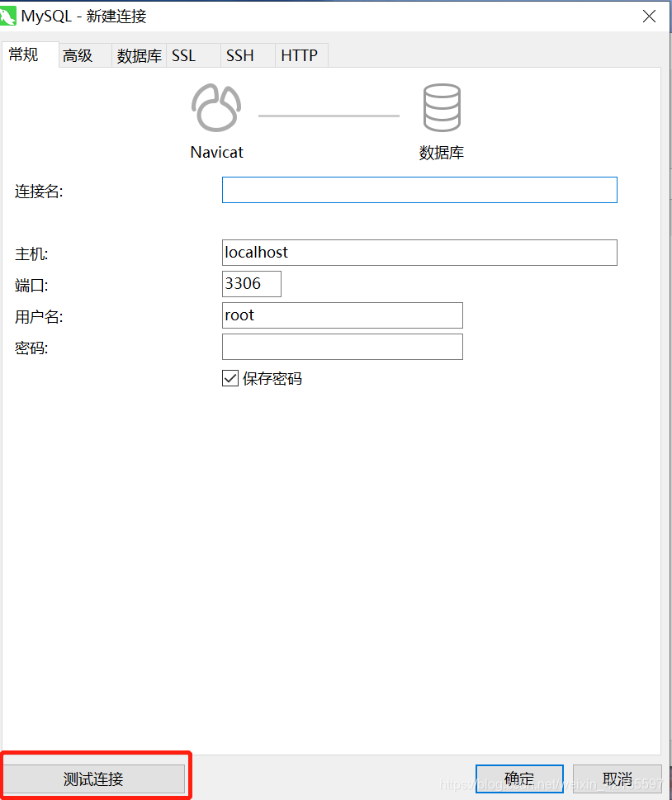Image resolution: width=672 pixels, height=800 pixels.
Task: Click the 主机 field containing localhost
Action: coord(419,253)
